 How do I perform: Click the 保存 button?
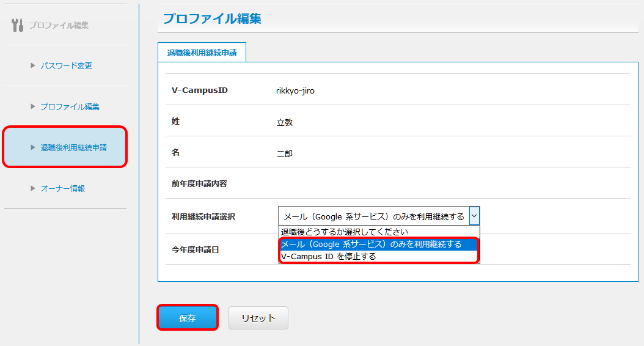pyautogui.click(x=188, y=318)
